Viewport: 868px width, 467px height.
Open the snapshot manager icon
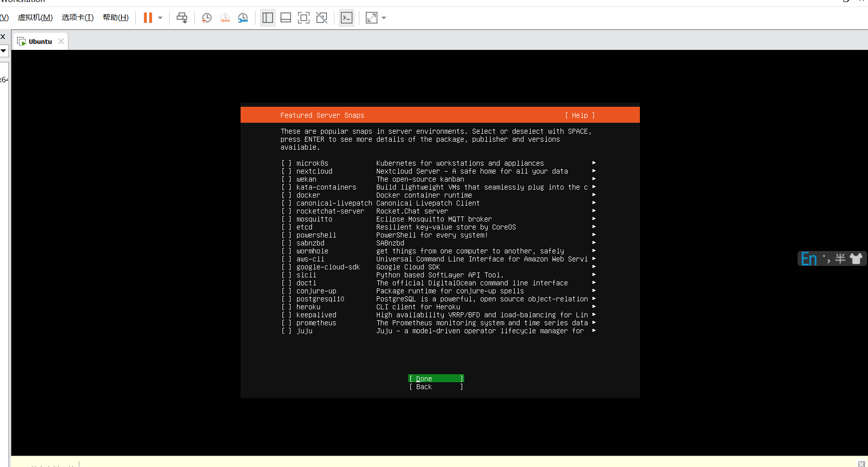click(x=243, y=18)
